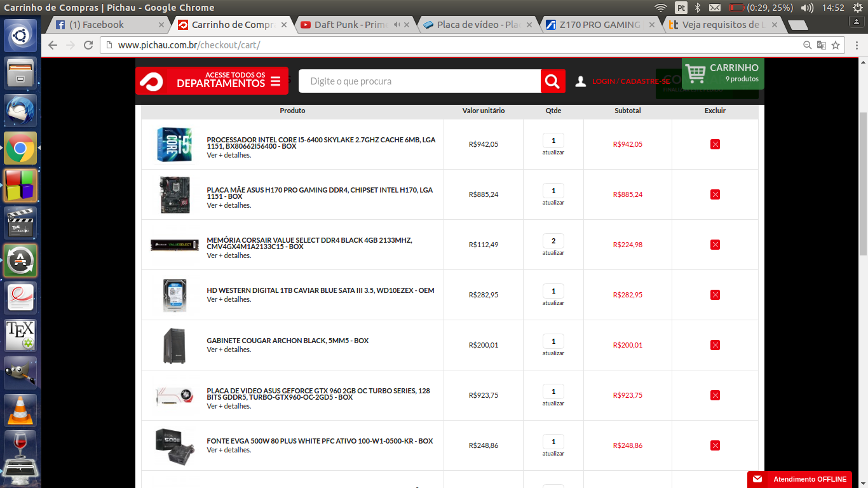
Task: Click the zoom magnifier in address bar
Action: pyautogui.click(x=808, y=45)
